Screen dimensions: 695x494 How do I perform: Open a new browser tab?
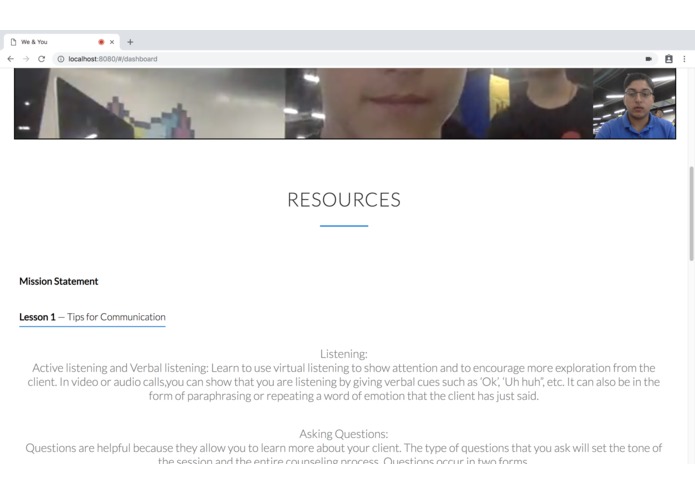pos(130,42)
